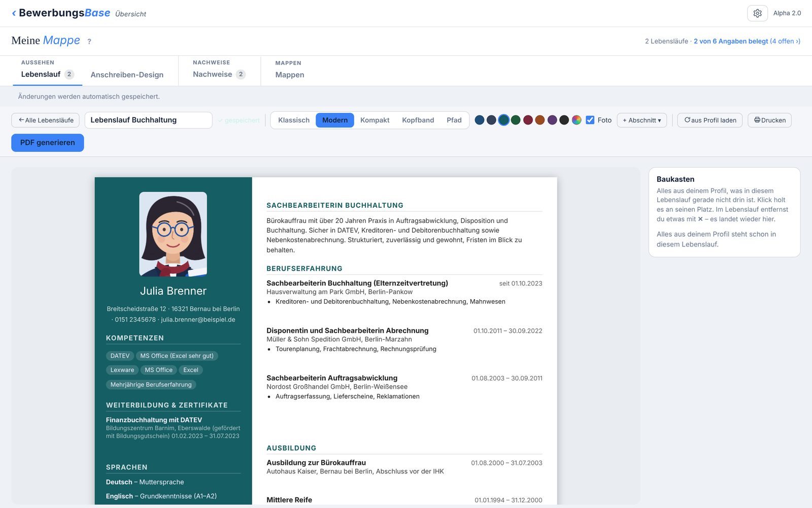812x508 pixels.
Task: Click Disponentin und Sachbearbeiterin Abrechnung entry
Action: [x=404, y=339]
